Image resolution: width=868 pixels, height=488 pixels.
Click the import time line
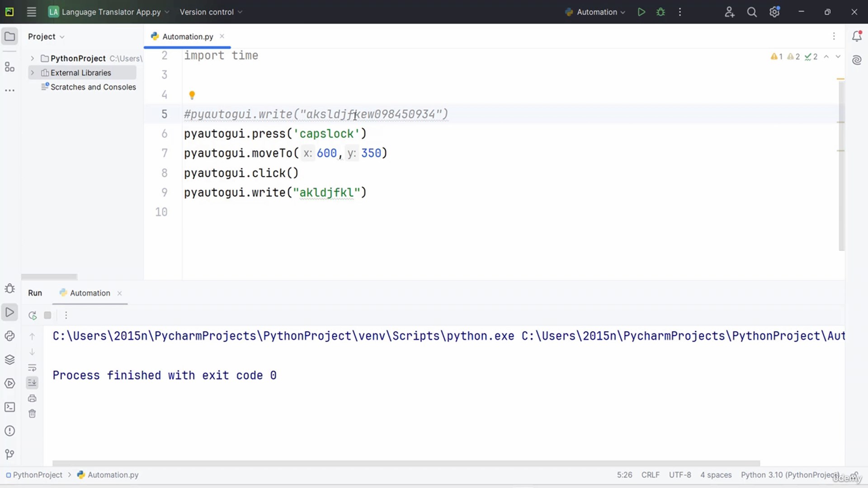pyautogui.click(x=221, y=56)
